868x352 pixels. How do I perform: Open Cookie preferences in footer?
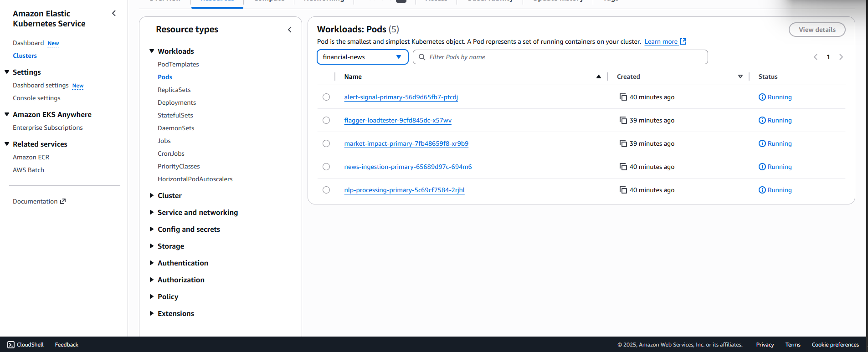[x=835, y=345]
